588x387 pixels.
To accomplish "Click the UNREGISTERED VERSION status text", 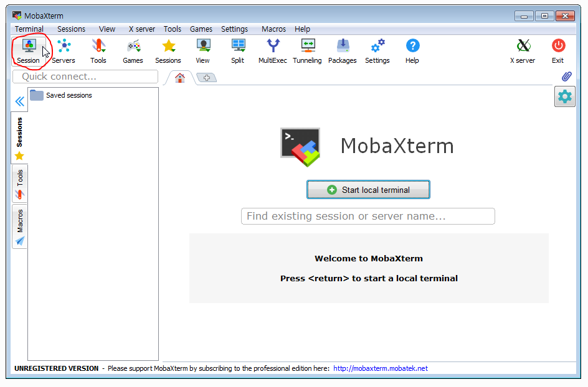I will (56, 368).
